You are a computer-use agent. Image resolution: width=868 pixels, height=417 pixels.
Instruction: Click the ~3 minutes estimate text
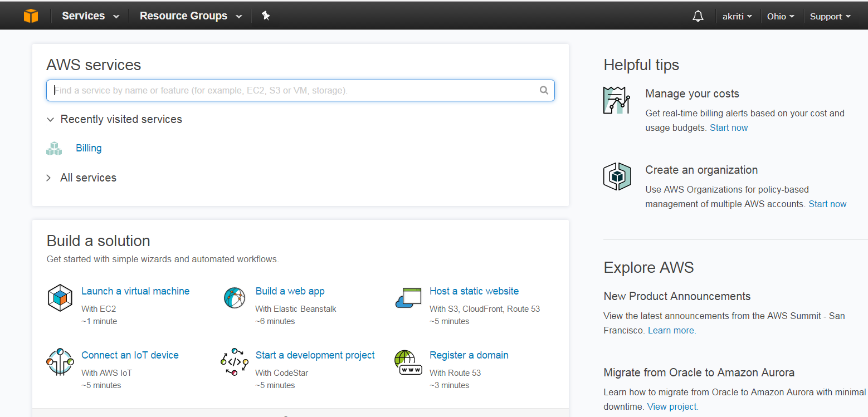[x=450, y=385]
